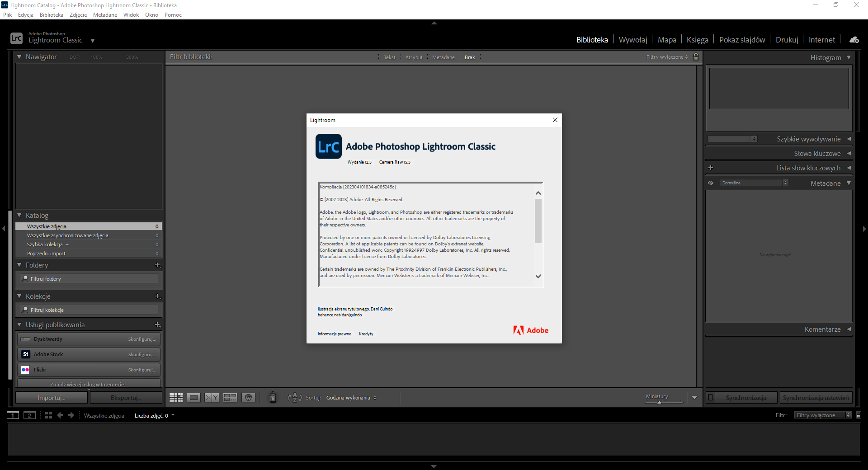Open cloud sync status icon
Screen dimensions: 868x470
coord(854,40)
